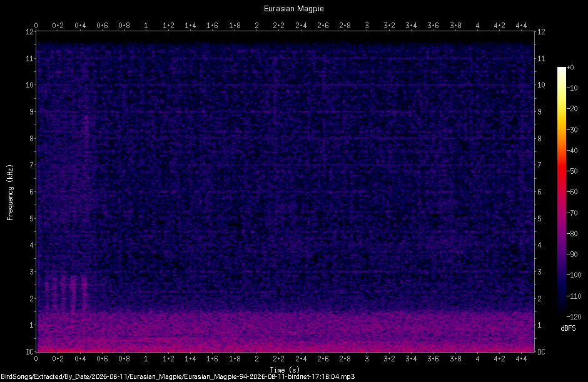
Task: Click '3' on the right frequency axis
Action: pos(540,271)
